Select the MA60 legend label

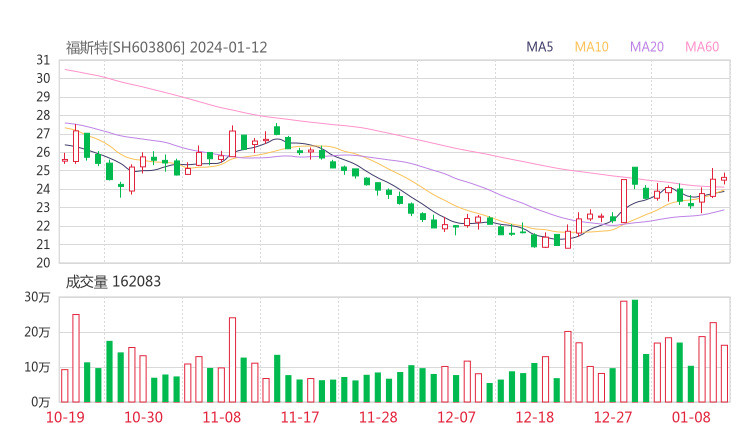pyautogui.click(x=702, y=47)
